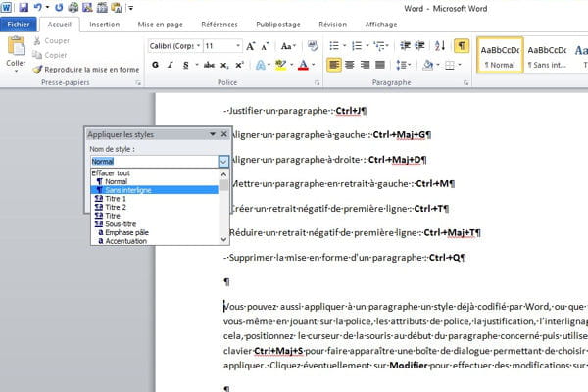Open the borders dropdown arrow
This screenshot has width=588, height=392.
tap(460, 65)
